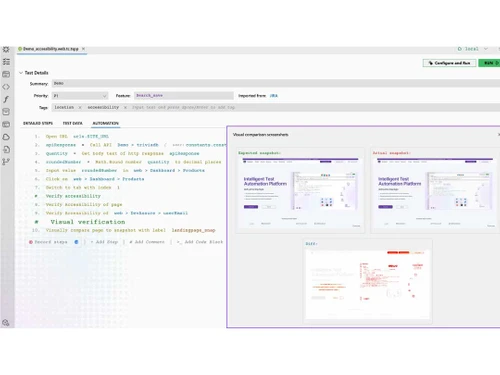Open the gear-shaped icon atop the left sidebar
Viewport: 500px width, 375px height.
click(x=6, y=49)
